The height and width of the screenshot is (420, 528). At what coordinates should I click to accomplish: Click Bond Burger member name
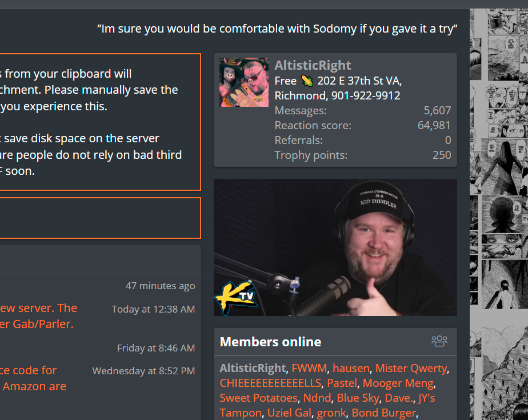[383, 413]
